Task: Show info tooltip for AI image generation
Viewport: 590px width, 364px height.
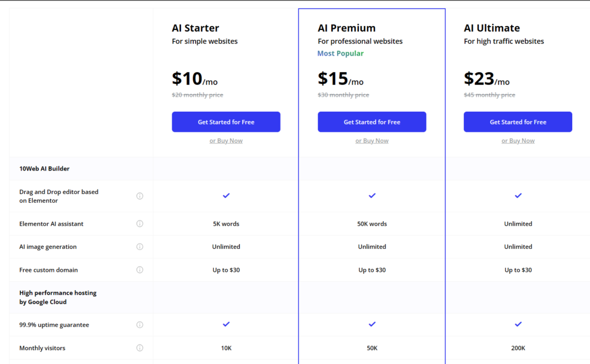Action: coord(139,247)
